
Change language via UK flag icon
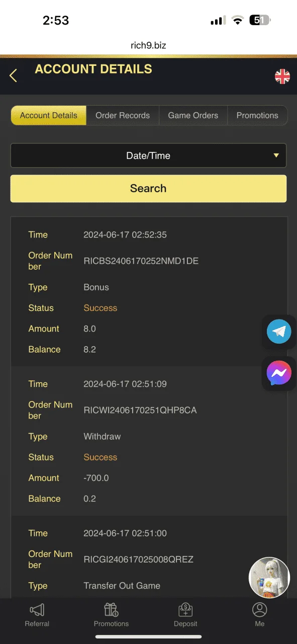[x=282, y=76]
